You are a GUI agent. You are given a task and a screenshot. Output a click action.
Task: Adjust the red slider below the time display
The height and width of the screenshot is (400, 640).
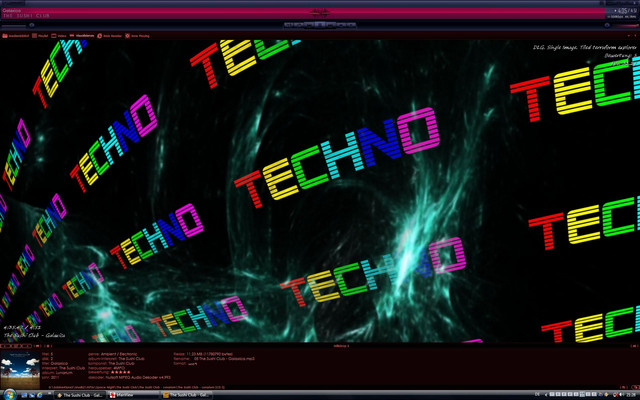click(624, 26)
